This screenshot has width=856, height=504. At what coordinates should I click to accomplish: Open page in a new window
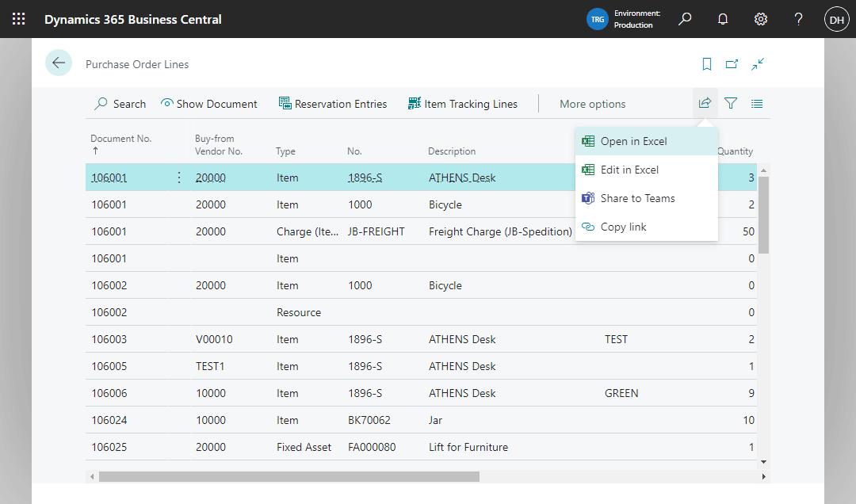[x=732, y=64]
